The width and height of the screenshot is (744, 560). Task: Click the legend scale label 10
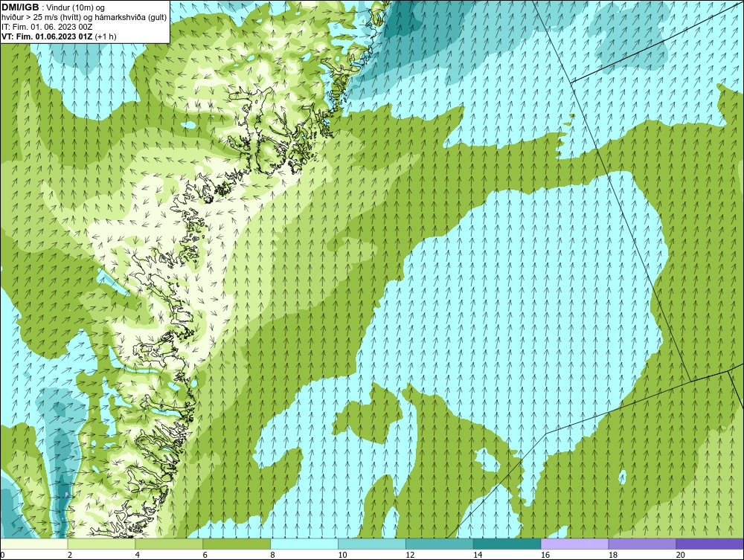(x=342, y=555)
